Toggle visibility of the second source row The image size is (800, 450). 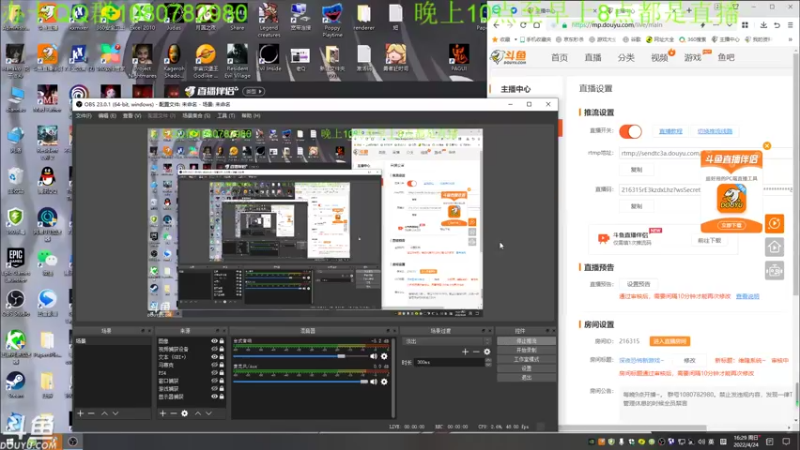click(x=214, y=349)
